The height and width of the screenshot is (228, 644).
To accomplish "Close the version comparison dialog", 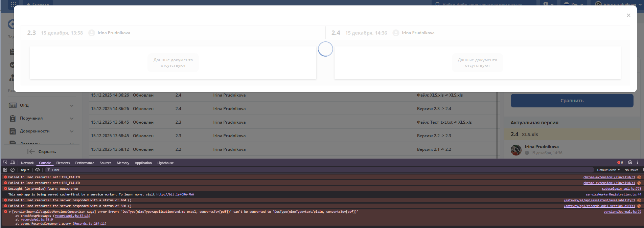I will click(x=628, y=15).
